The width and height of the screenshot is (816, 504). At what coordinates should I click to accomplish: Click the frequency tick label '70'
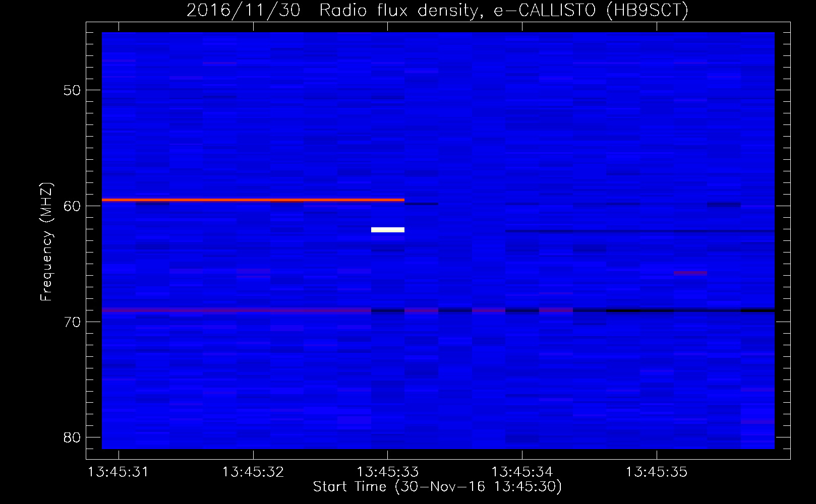tap(72, 322)
